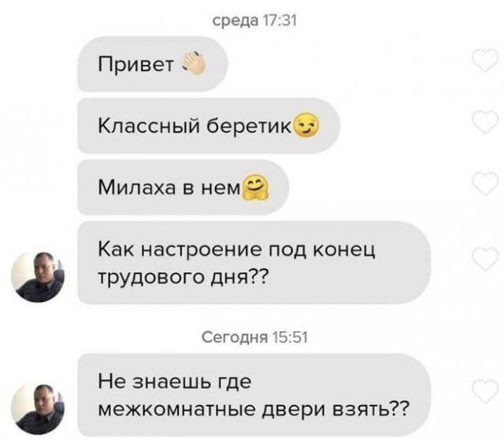Tap heart beside "межкомнатные двери" message

[x=485, y=391]
